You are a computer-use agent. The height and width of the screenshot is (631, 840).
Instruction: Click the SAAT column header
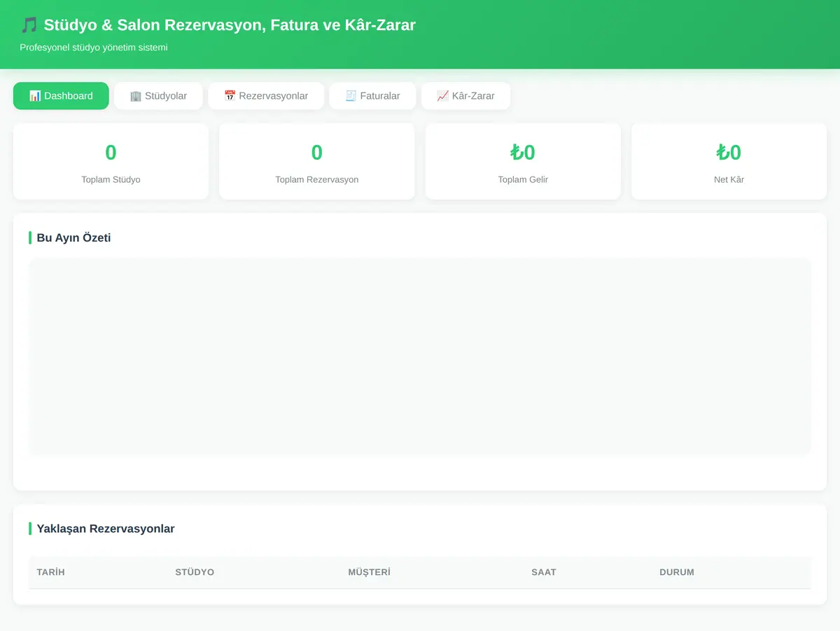(x=544, y=572)
